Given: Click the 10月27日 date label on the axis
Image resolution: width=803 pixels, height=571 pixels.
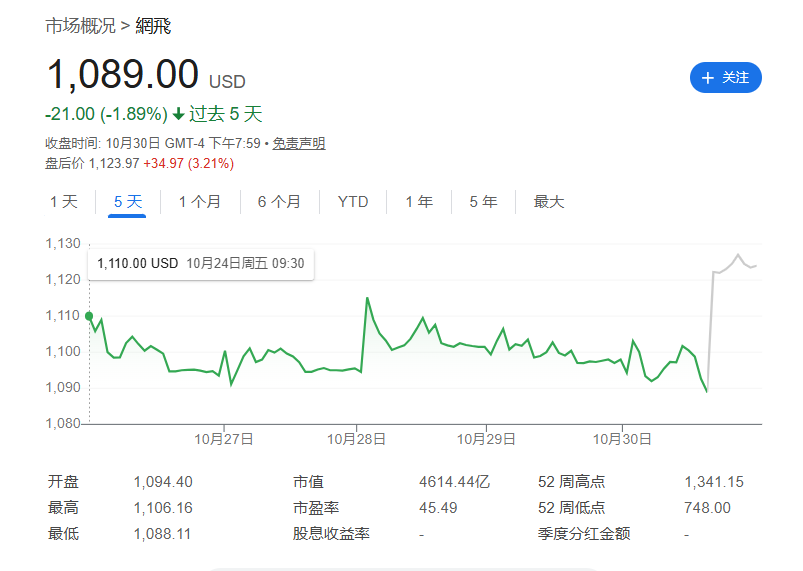Looking at the screenshot, I should 223,438.
